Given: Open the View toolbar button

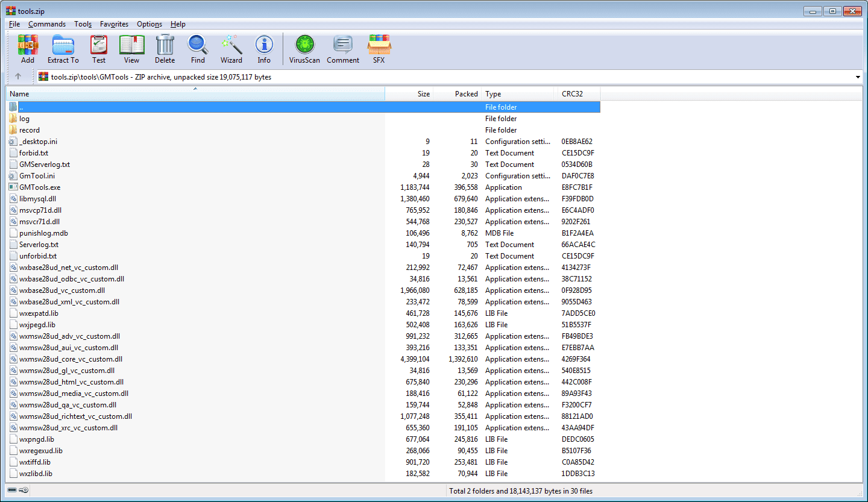Looking at the screenshot, I should [x=131, y=49].
